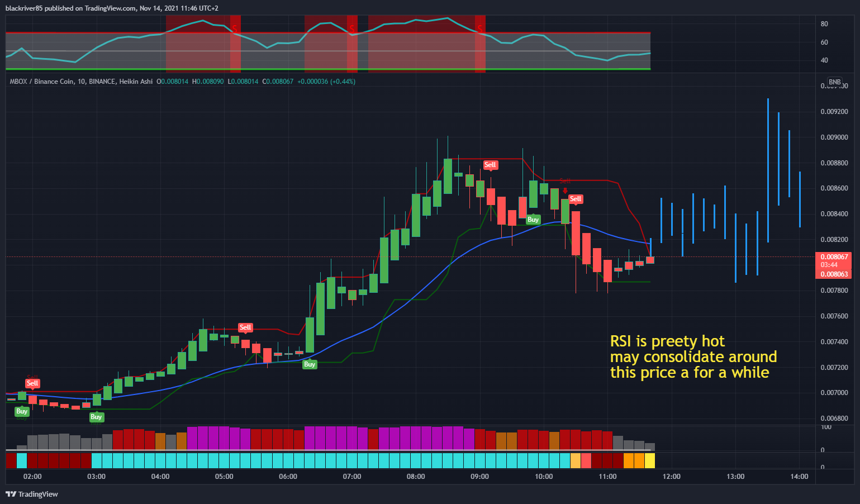
Task: Click the RSI scale value 80
Action: coord(824,24)
